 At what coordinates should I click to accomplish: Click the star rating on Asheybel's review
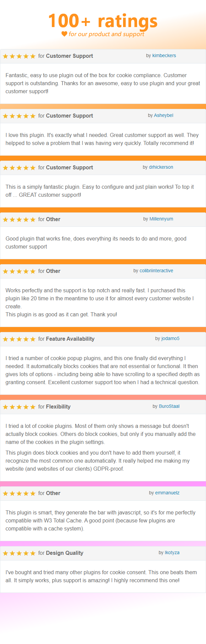click(19, 116)
